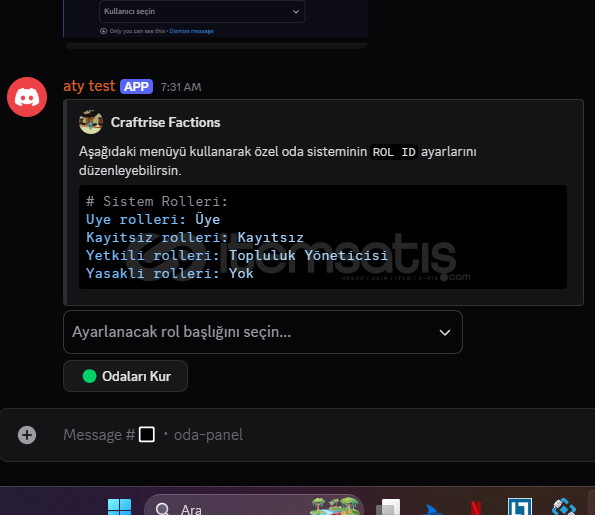The image size is (595, 515).
Task: Click the Windows 'Ara' search box
Action: [x=254, y=506]
